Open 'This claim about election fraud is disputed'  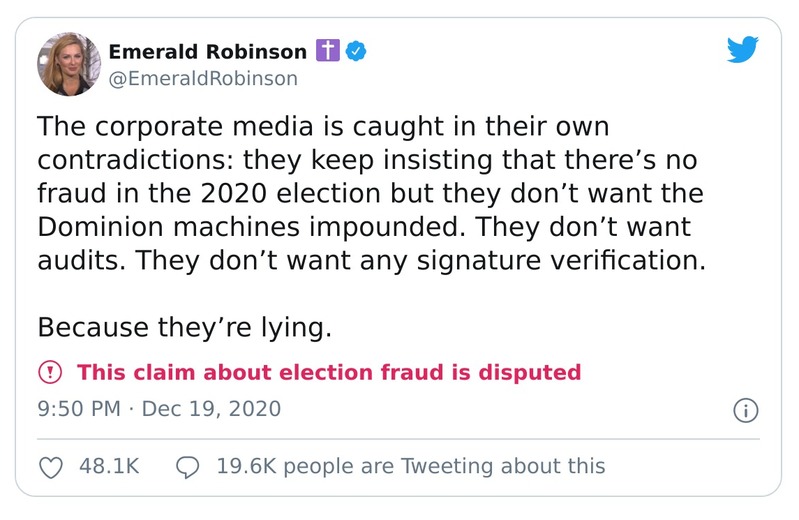(329, 373)
